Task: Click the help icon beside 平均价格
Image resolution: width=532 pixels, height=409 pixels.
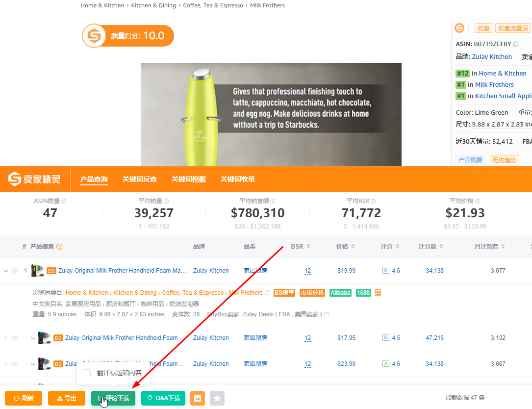Action: click(478, 201)
